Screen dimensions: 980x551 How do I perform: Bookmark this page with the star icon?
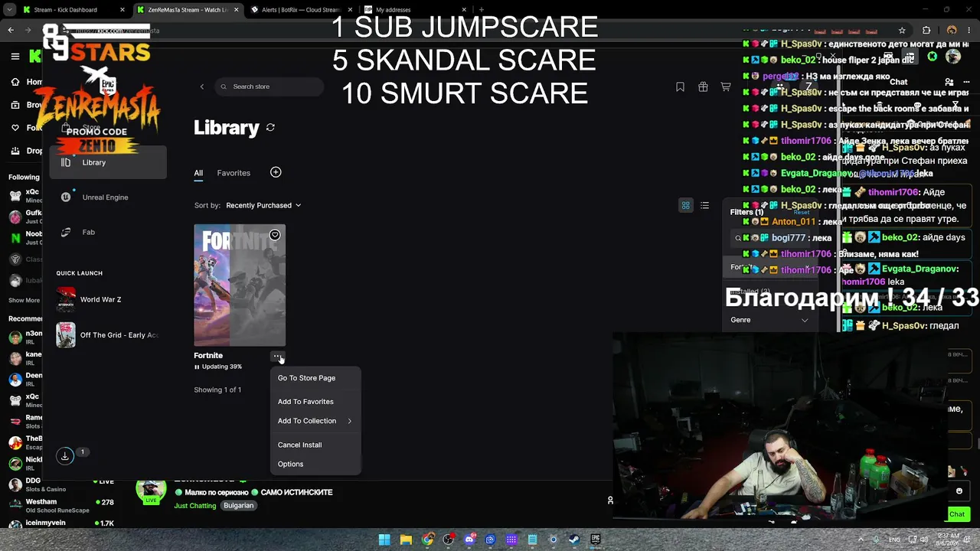(x=902, y=31)
